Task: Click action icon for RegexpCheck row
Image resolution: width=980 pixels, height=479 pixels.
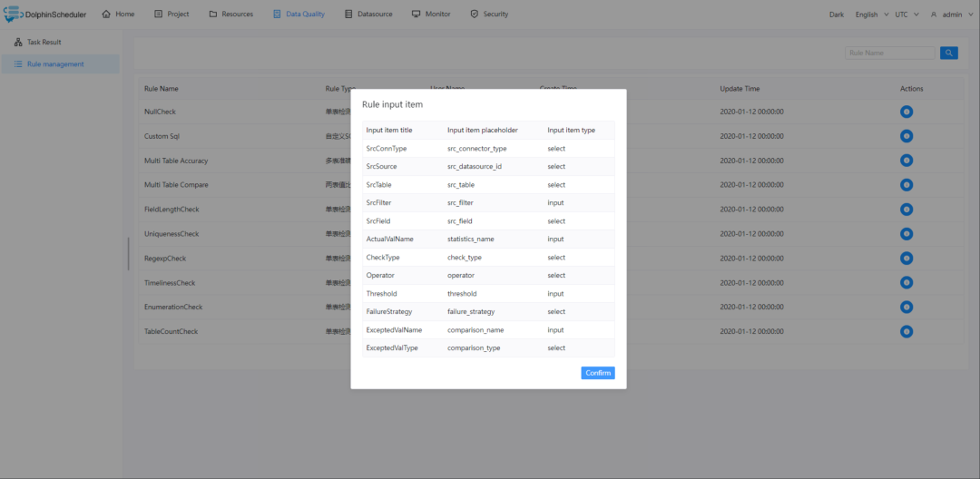Action: 906,259
